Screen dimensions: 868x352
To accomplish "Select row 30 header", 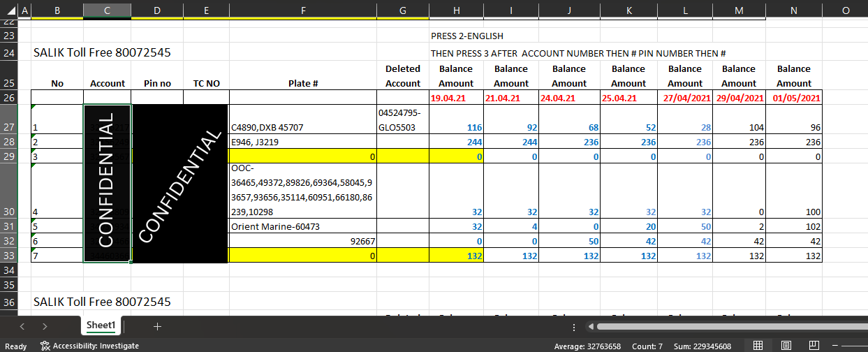I will pyautogui.click(x=9, y=190).
